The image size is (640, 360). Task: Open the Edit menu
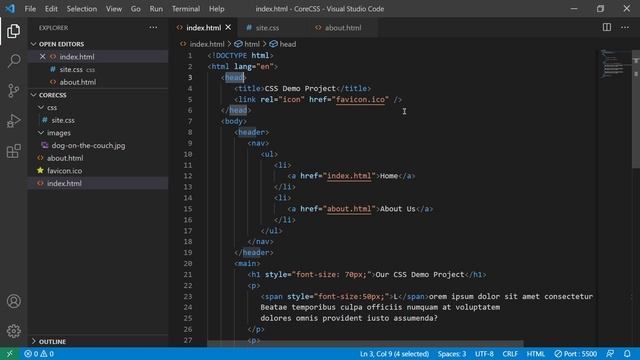point(51,9)
